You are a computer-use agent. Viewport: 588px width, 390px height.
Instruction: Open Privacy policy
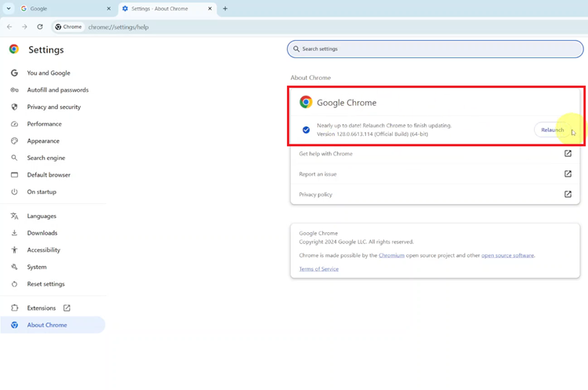click(435, 194)
